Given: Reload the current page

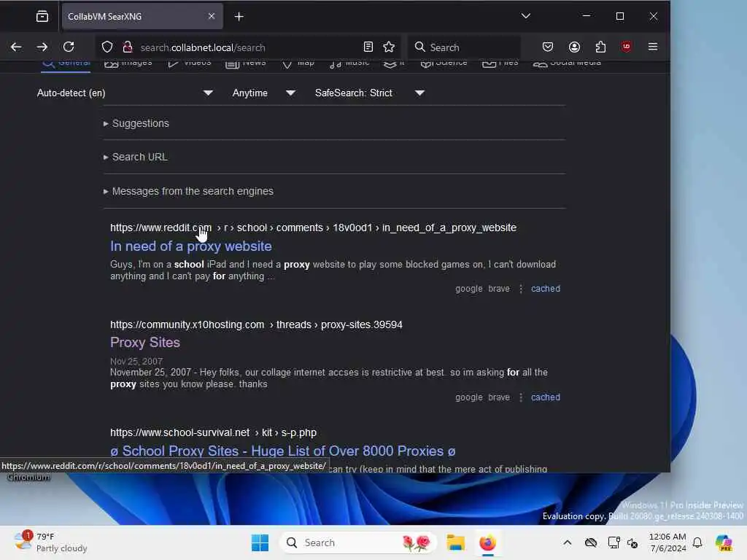Looking at the screenshot, I should (69, 47).
